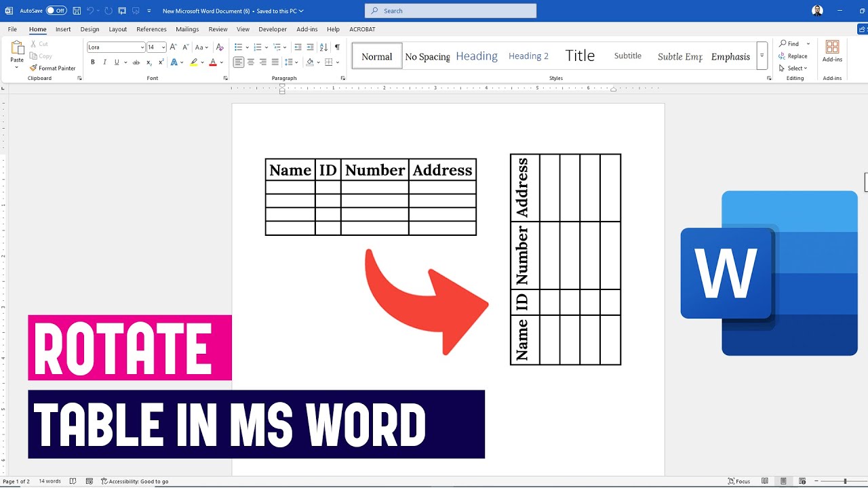
Task: Shrink the font size with decrease icon
Action: 185,47
